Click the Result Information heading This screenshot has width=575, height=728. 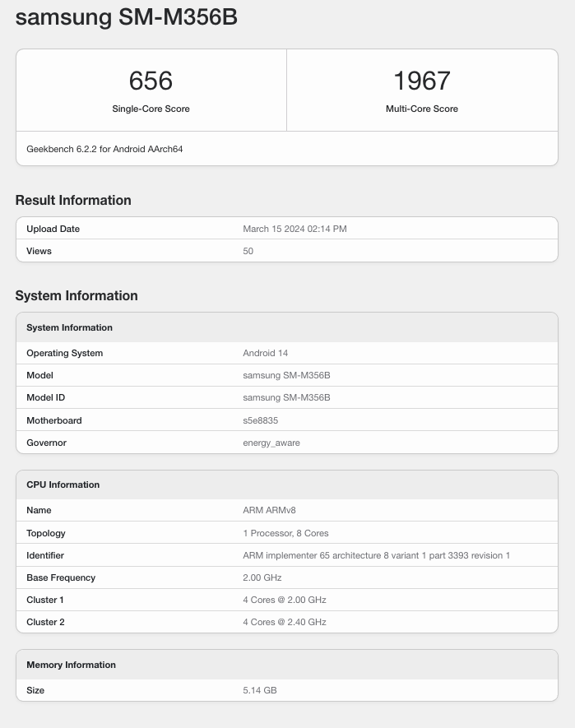[x=73, y=200]
